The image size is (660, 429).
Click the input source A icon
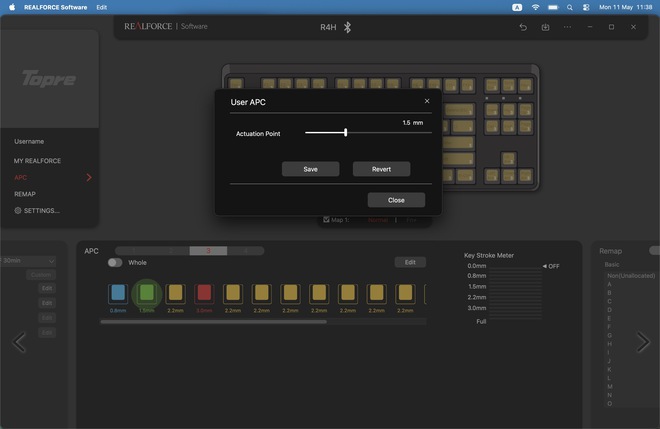pyautogui.click(x=517, y=7)
